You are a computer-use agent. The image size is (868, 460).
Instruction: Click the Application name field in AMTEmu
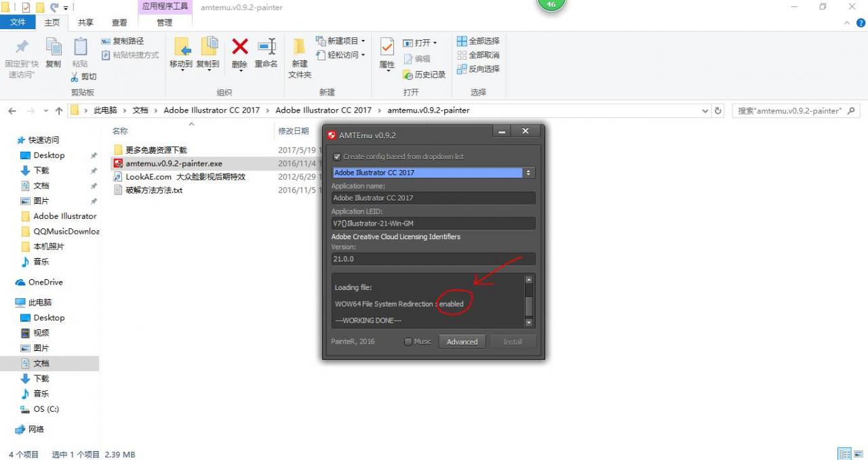pos(433,198)
